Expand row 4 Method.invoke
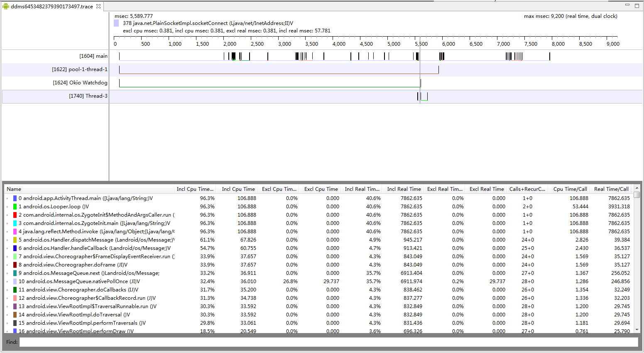The width and height of the screenshot is (644, 353). point(7,232)
